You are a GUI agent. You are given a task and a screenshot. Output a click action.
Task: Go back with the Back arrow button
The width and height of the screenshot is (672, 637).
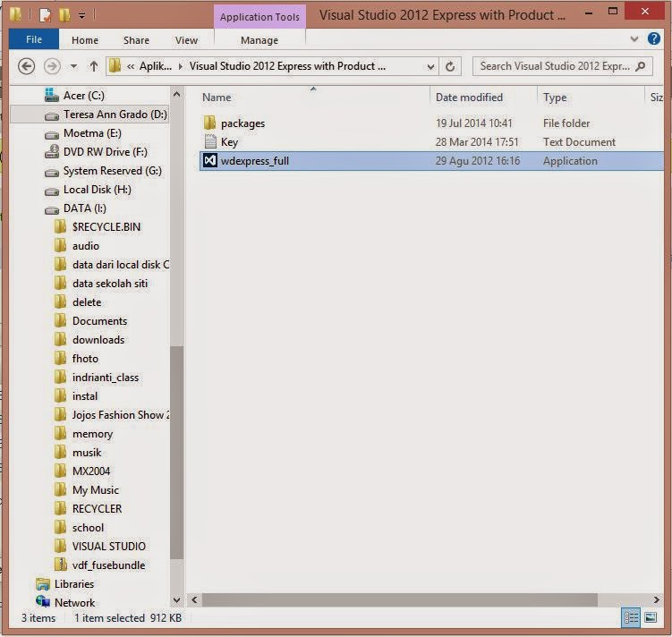(x=26, y=66)
